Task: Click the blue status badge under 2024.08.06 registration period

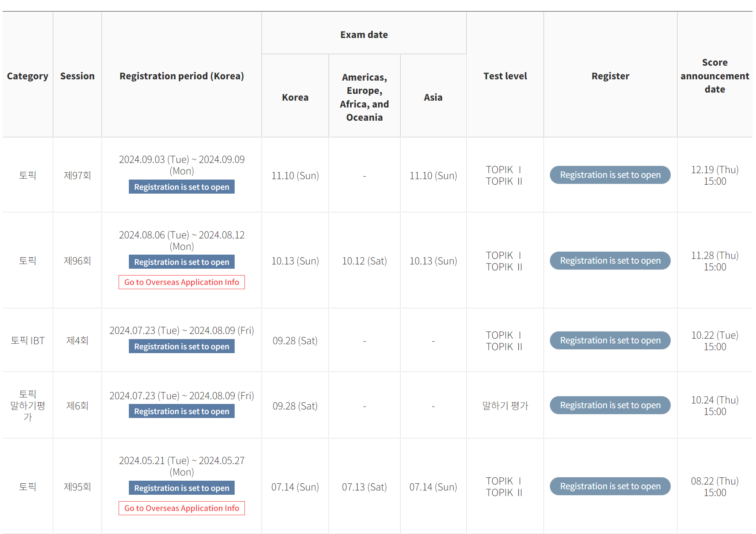Action: click(181, 262)
